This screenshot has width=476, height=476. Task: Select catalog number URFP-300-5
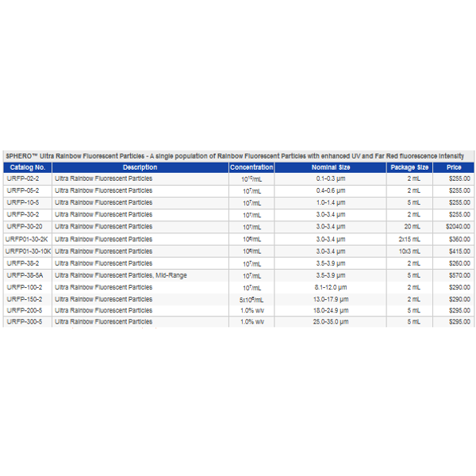click(25, 322)
